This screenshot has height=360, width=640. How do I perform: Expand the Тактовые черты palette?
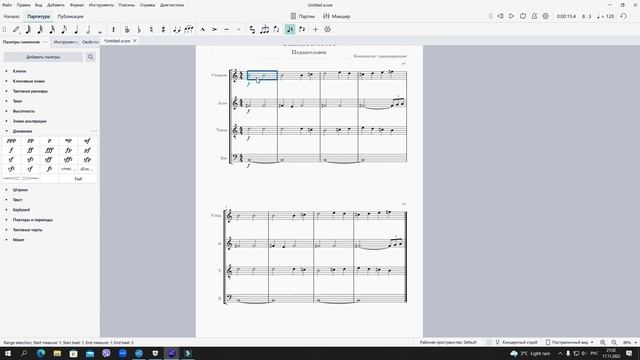[x=6, y=230]
